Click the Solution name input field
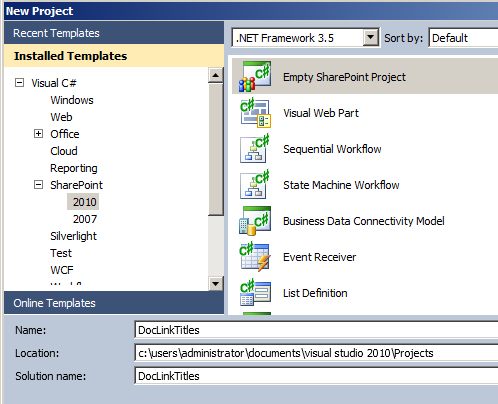The height and width of the screenshot is (404, 498). 316,376
